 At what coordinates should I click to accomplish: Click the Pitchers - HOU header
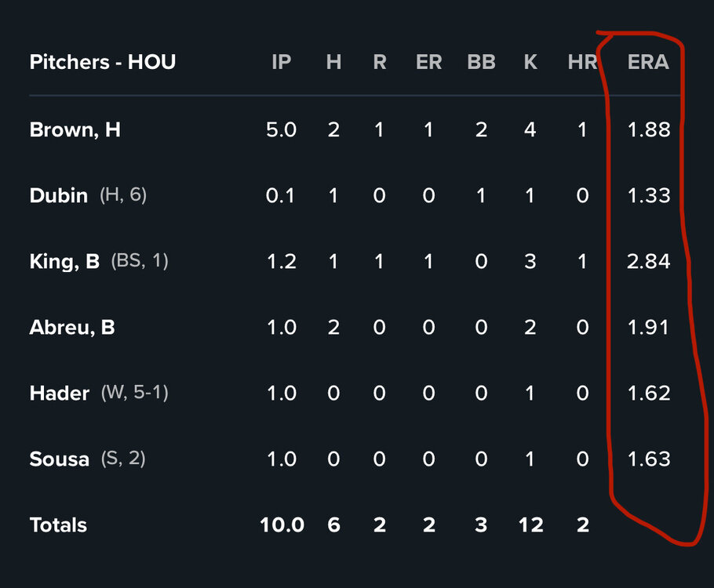[x=103, y=62]
